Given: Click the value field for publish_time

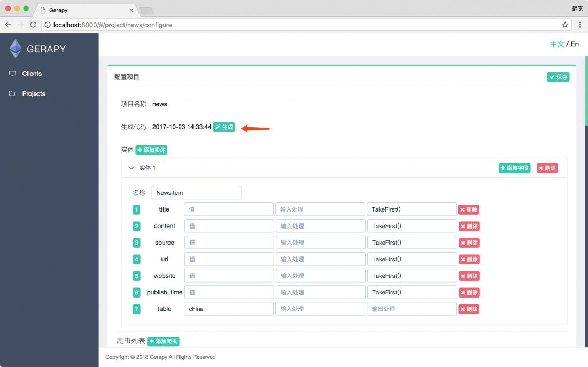Looking at the screenshot, I should click(x=229, y=292).
